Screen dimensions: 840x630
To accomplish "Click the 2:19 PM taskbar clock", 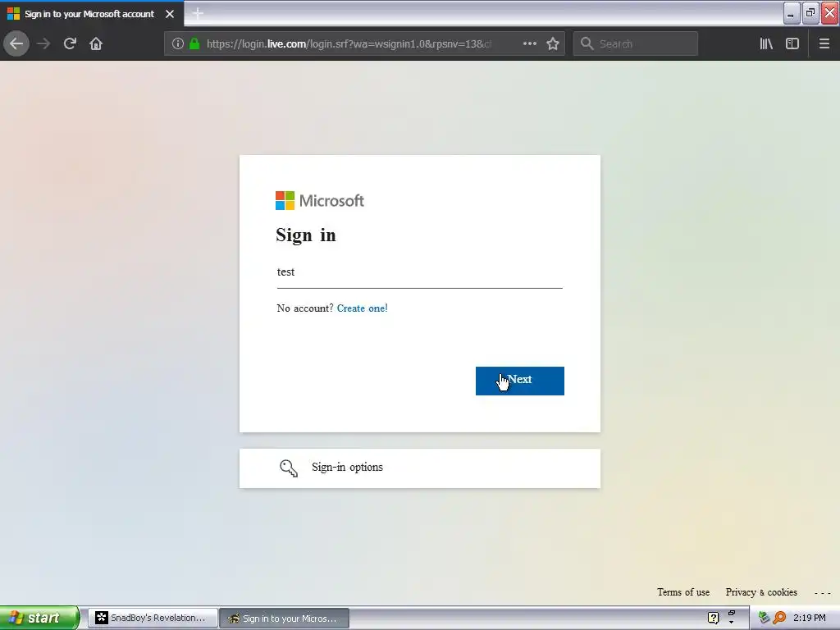I will point(809,618).
